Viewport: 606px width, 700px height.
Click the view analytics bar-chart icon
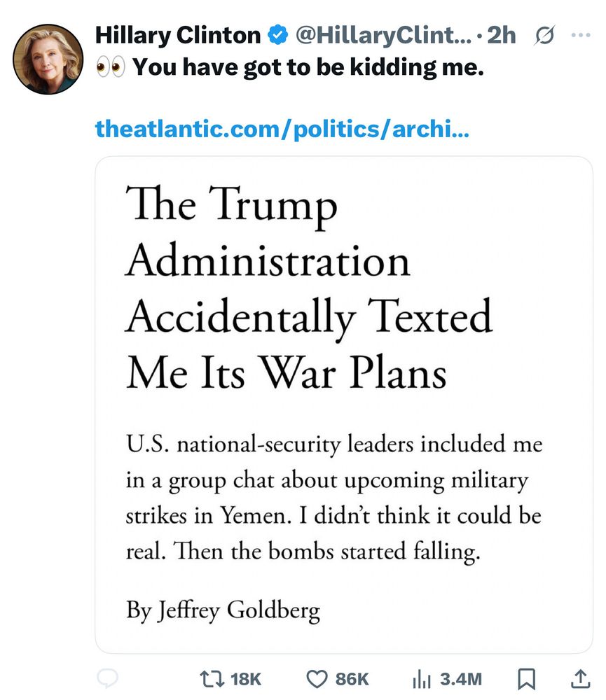tap(422, 678)
